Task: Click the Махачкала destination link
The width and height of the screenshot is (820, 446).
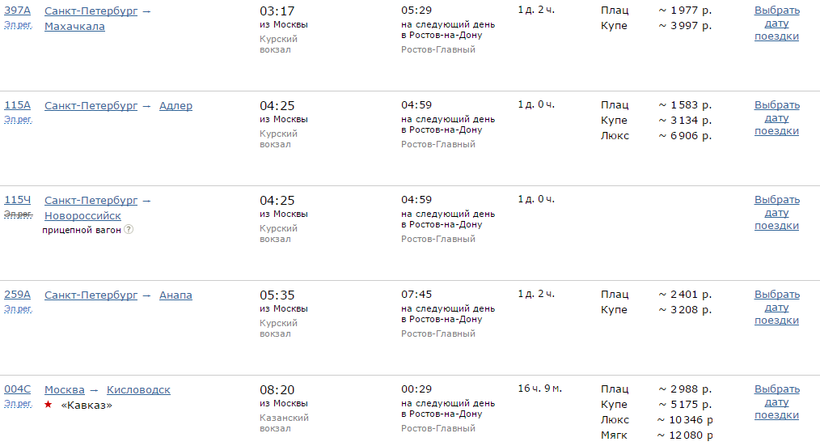Action: click(x=75, y=26)
